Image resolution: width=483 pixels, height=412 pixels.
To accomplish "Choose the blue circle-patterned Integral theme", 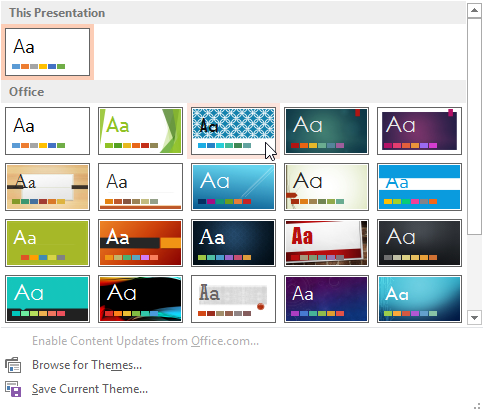I will [x=233, y=131].
